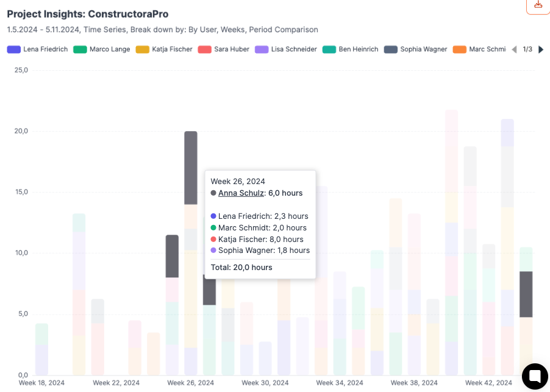The image size is (550, 392).
Task: Click the download chart icon
Action: tap(538, 5)
